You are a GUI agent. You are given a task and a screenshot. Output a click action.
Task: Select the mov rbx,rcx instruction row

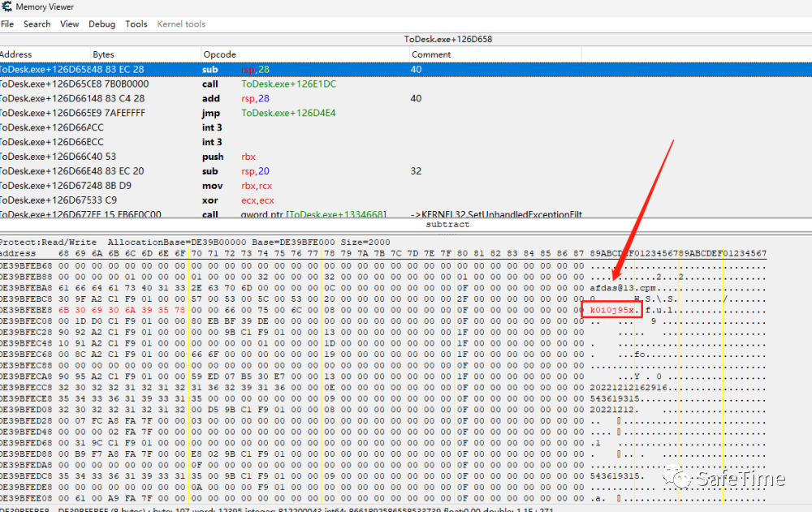[406, 185]
